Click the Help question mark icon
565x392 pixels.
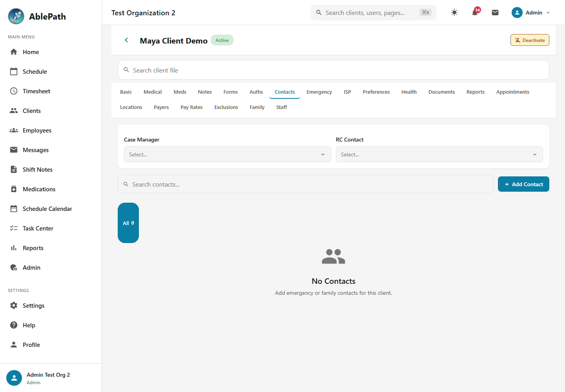click(14, 325)
